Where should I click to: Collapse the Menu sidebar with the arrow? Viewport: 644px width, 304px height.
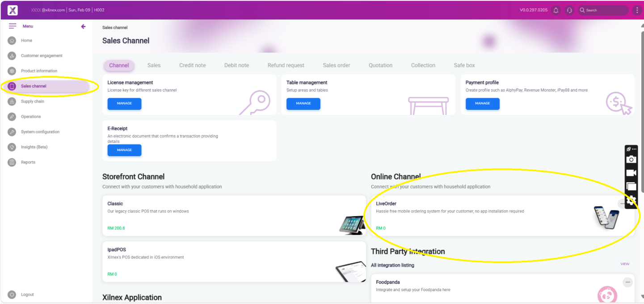click(83, 26)
